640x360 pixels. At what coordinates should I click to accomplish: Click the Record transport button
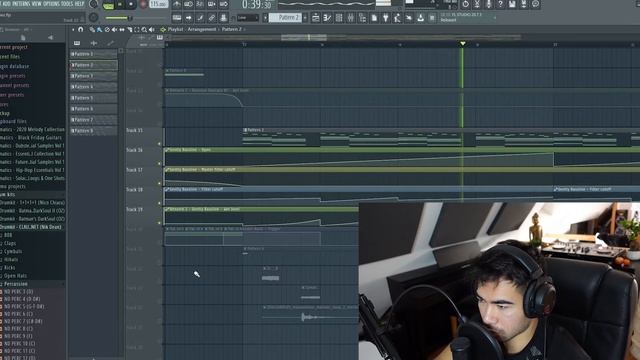coord(143,5)
